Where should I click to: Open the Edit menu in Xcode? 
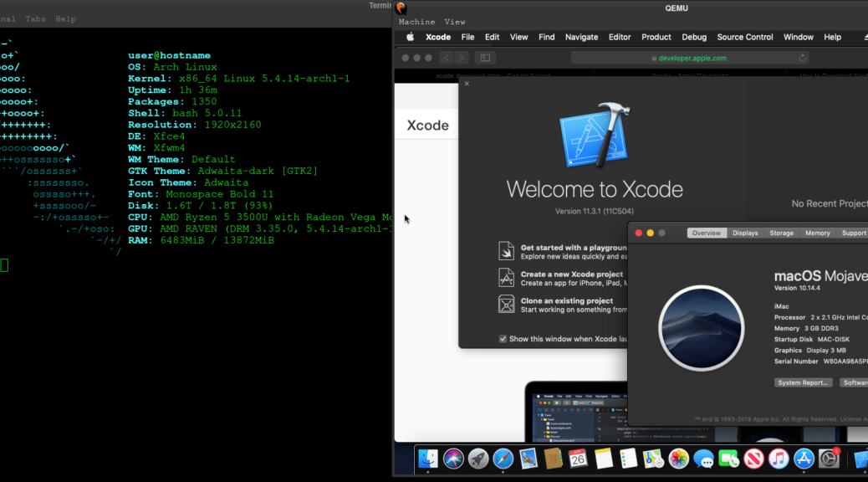click(493, 37)
